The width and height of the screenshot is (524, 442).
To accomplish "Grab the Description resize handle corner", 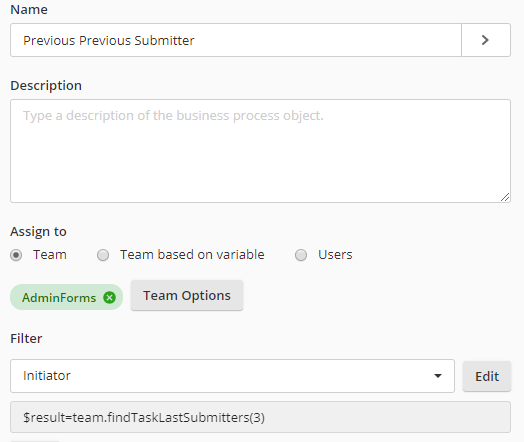I will (505, 197).
